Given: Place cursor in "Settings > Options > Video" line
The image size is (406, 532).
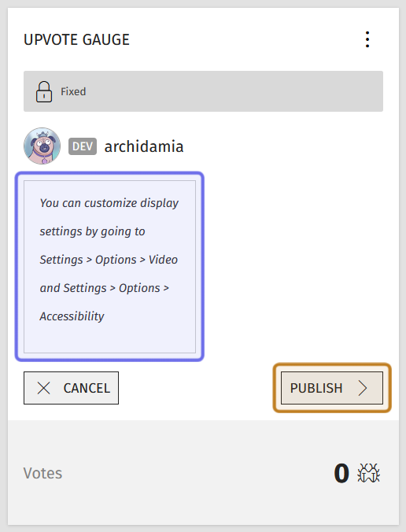Looking at the screenshot, I should tap(109, 260).
